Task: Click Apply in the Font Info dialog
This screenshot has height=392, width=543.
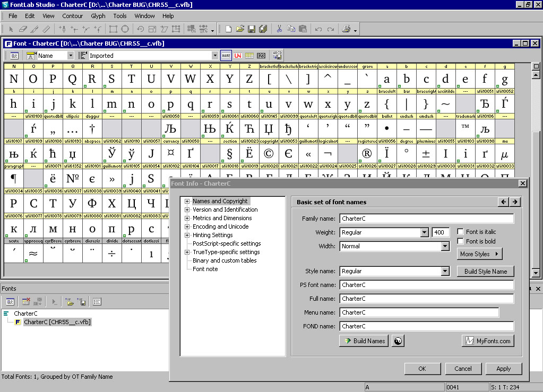Action: [x=504, y=369]
